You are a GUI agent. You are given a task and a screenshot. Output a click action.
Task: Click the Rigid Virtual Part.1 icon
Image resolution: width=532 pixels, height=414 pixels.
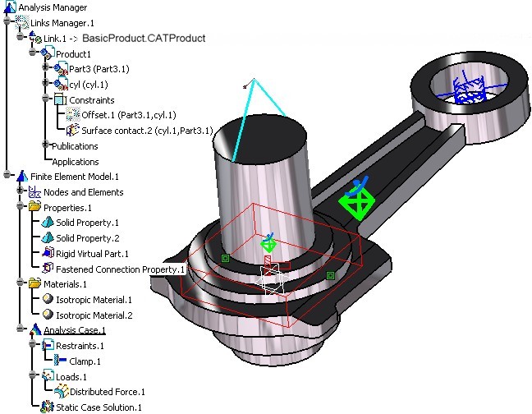[48, 254]
